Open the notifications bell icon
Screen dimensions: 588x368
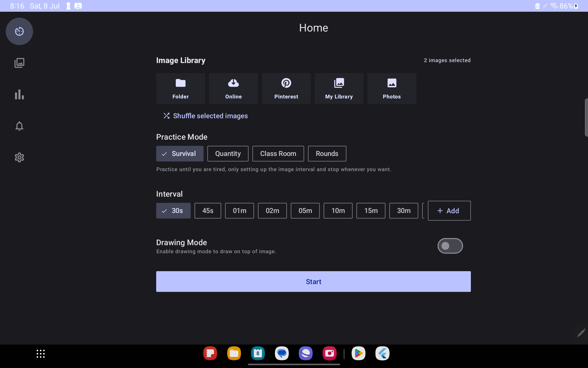point(20,126)
